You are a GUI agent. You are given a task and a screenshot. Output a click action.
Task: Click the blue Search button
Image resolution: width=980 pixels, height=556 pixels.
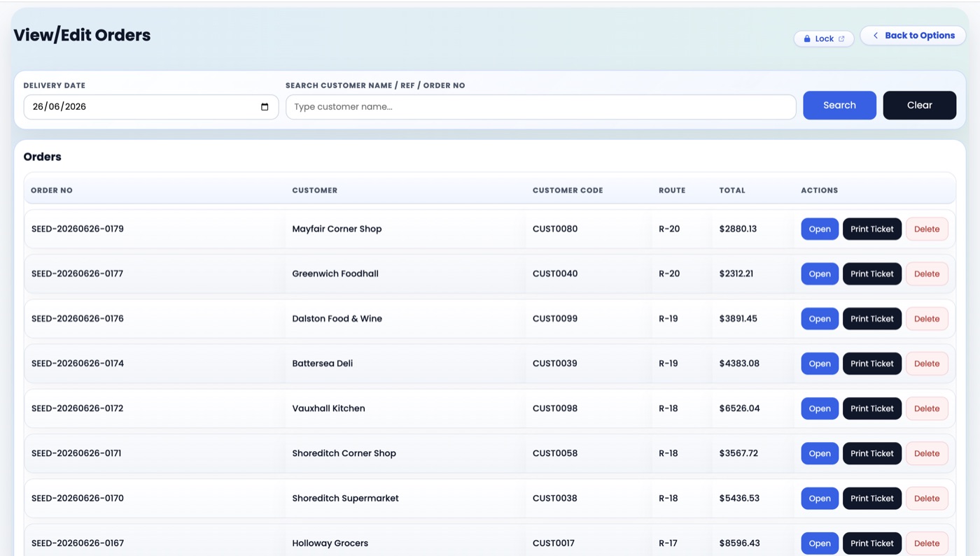tap(839, 106)
